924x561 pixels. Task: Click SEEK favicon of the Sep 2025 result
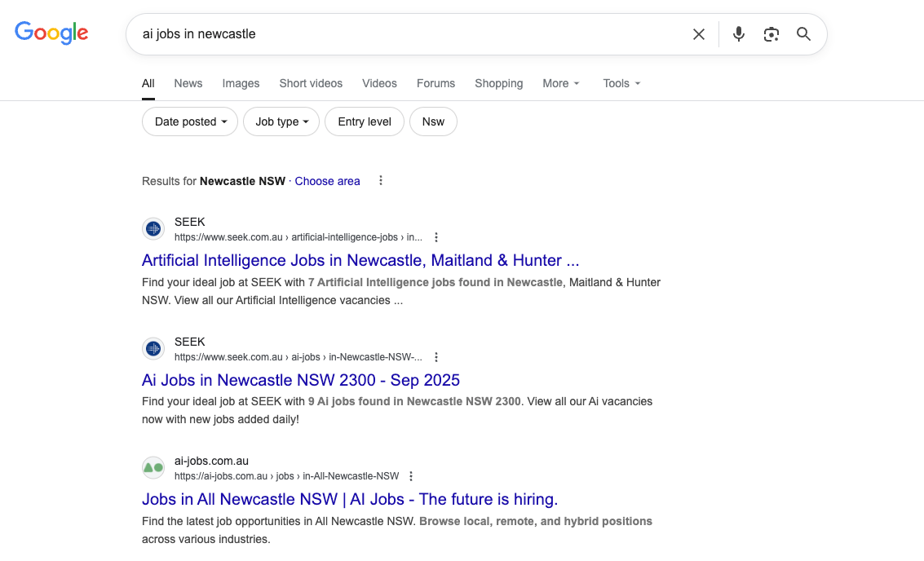coord(153,349)
